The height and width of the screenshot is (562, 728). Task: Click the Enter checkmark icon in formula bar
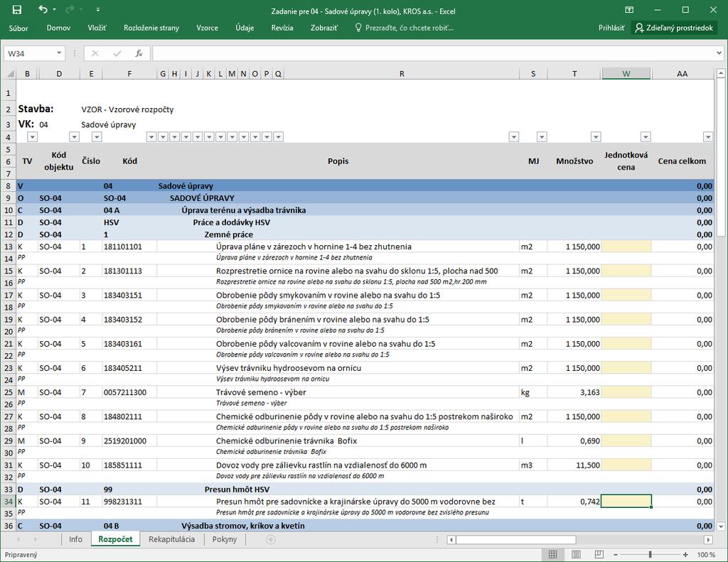[117, 53]
